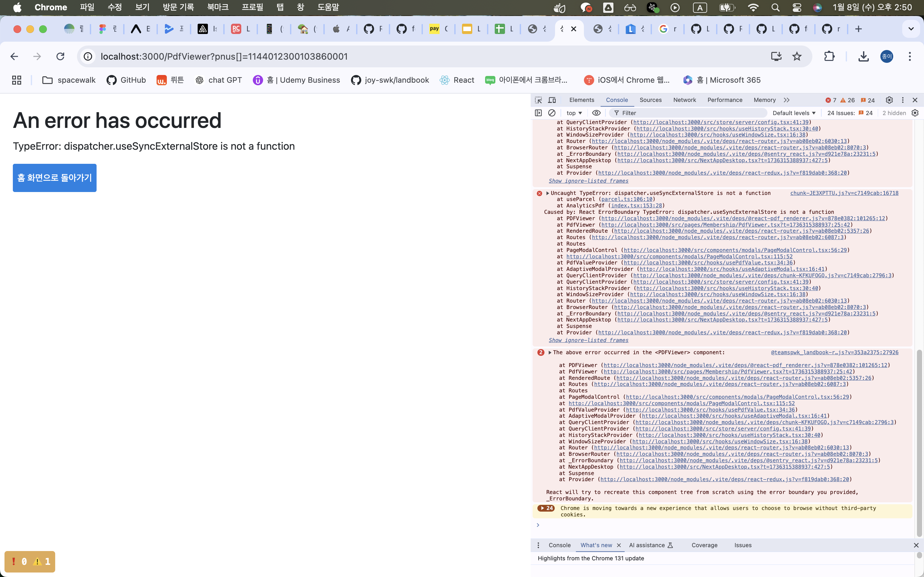Click the downloads icon in Chrome toolbar
Image resolution: width=924 pixels, height=577 pixels.
863,56
